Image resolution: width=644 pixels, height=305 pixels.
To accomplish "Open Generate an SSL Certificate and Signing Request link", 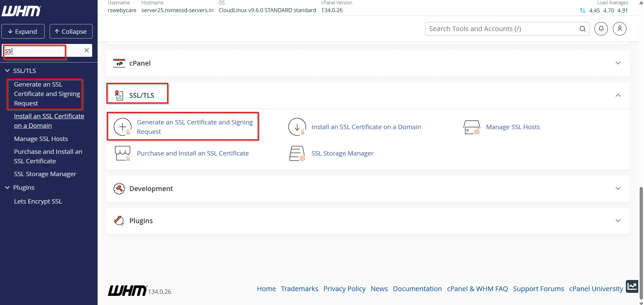I will tap(195, 127).
